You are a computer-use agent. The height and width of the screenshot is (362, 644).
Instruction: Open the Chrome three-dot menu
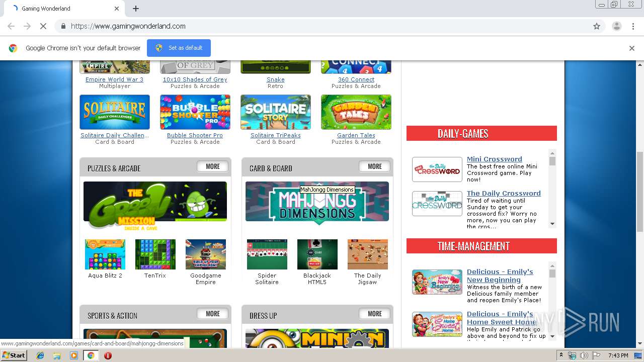[633, 26]
